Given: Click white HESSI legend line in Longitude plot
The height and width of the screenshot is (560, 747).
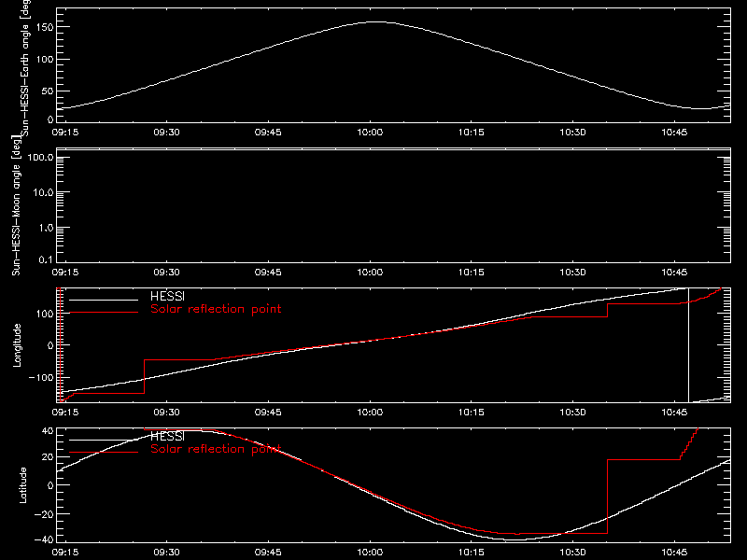Looking at the screenshot, I should [104, 300].
